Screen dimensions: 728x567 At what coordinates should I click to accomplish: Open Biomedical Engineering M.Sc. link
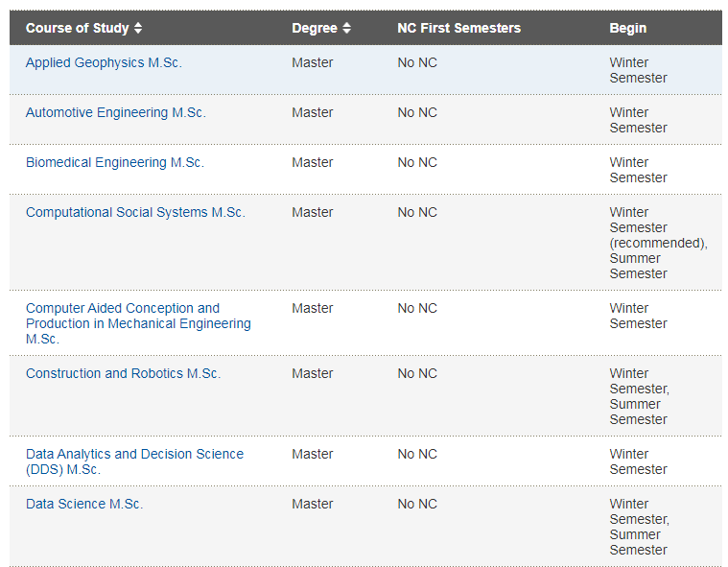(115, 162)
